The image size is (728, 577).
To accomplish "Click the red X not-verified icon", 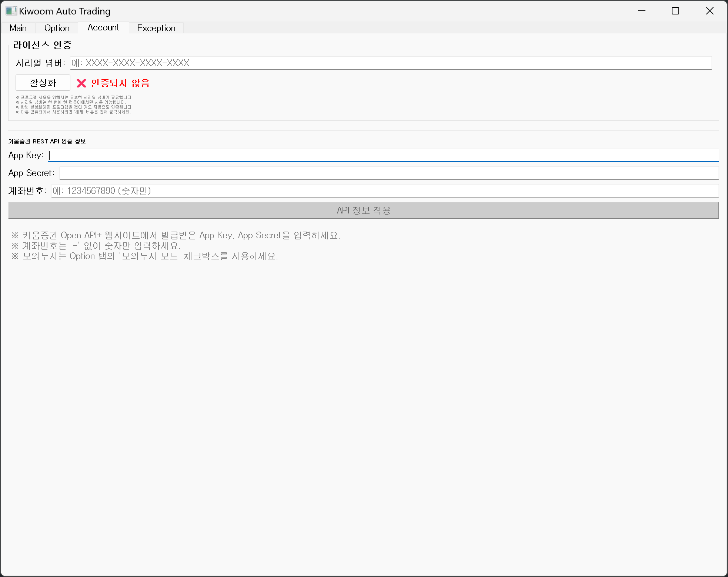I will point(81,83).
